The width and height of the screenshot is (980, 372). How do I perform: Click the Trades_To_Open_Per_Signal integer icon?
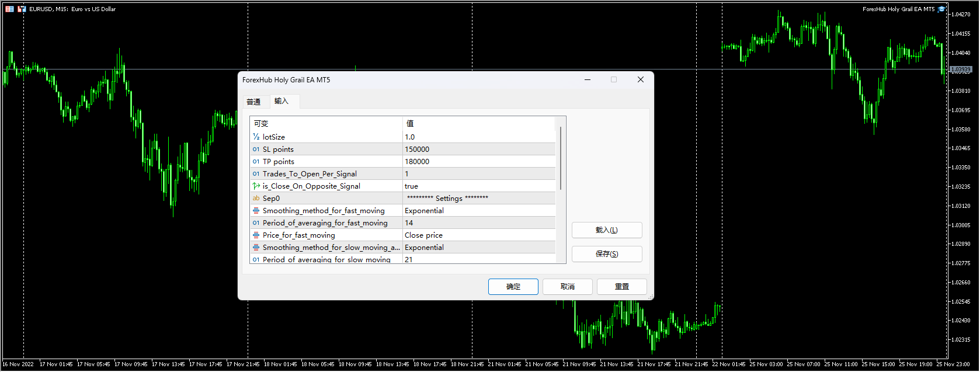256,174
